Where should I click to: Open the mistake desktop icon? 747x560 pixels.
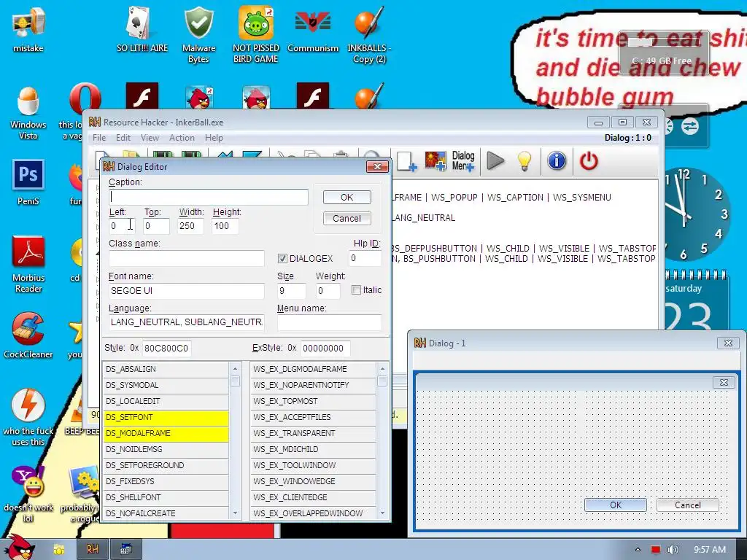(28, 29)
